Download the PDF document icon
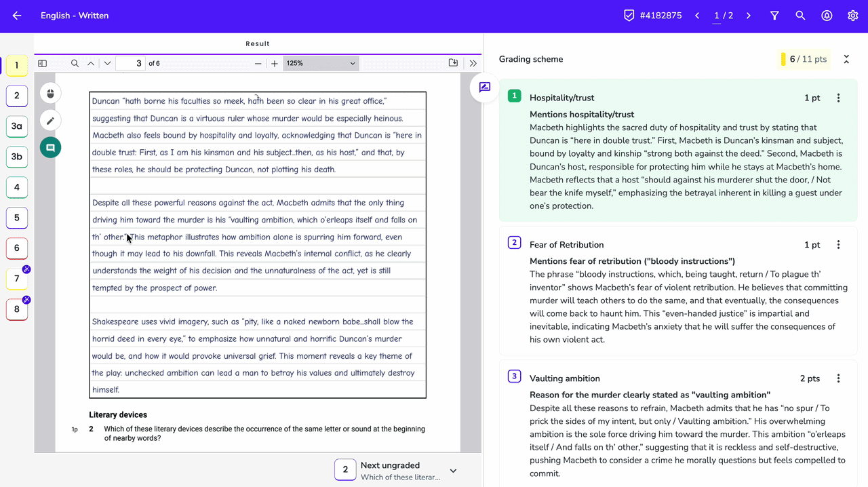Viewport: 868px width, 487px height. [x=453, y=63]
